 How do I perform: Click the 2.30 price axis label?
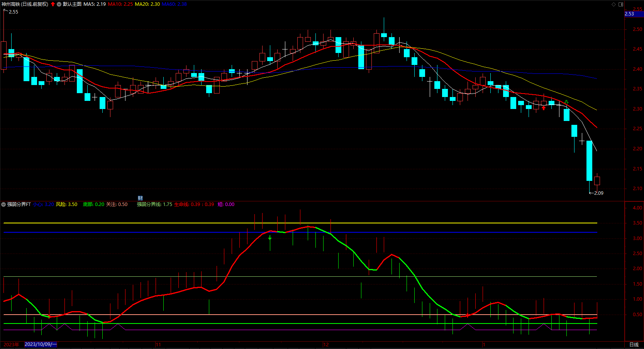coord(637,109)
